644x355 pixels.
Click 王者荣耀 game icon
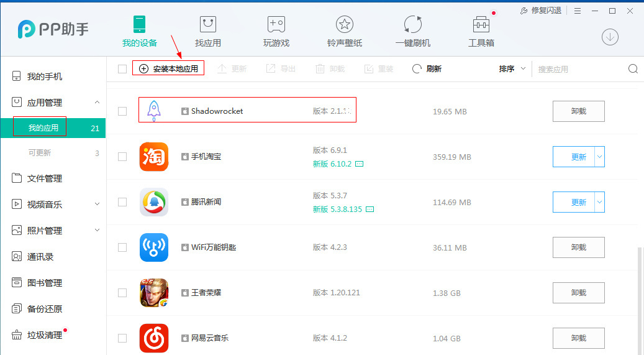coord(154,292)
